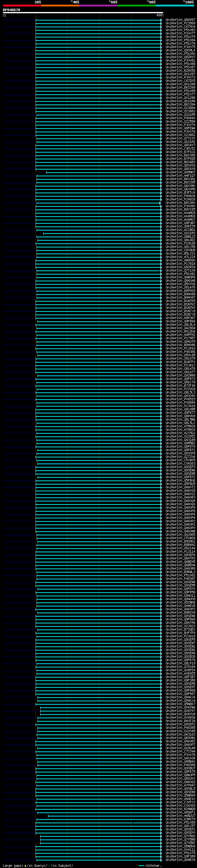
Task: Click the =100char. scale legend
Action: [150, 865]
